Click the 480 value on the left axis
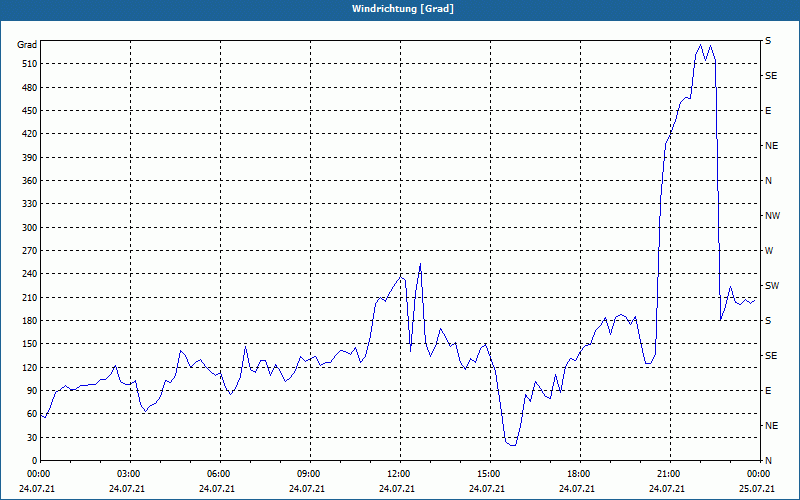800x500 pixels. click(29, 88)
